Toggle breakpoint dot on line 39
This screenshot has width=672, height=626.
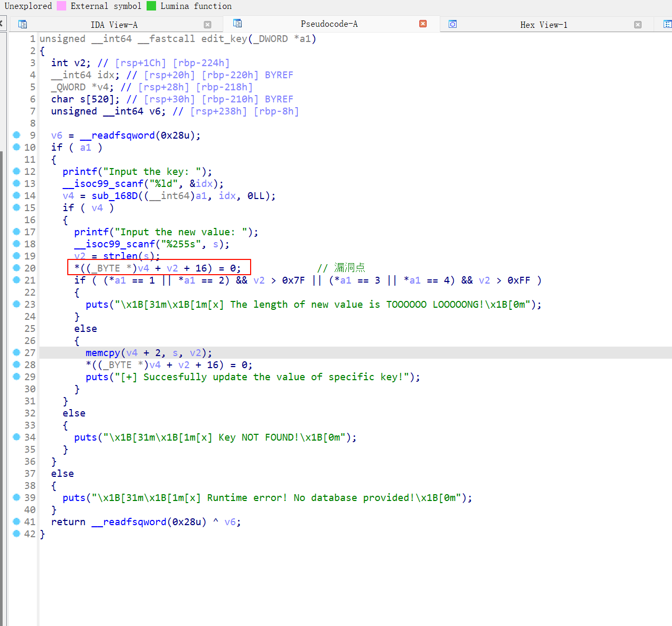[x=16, y=497]
